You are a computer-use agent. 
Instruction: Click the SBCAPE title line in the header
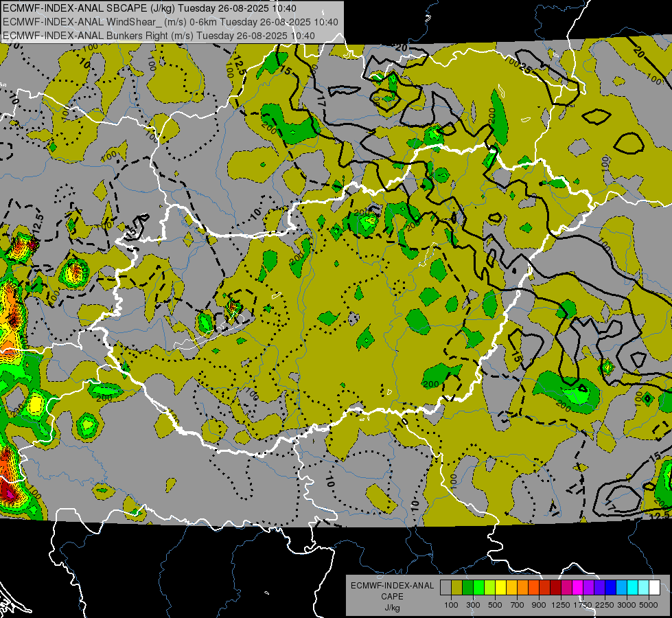pos(149,8)
